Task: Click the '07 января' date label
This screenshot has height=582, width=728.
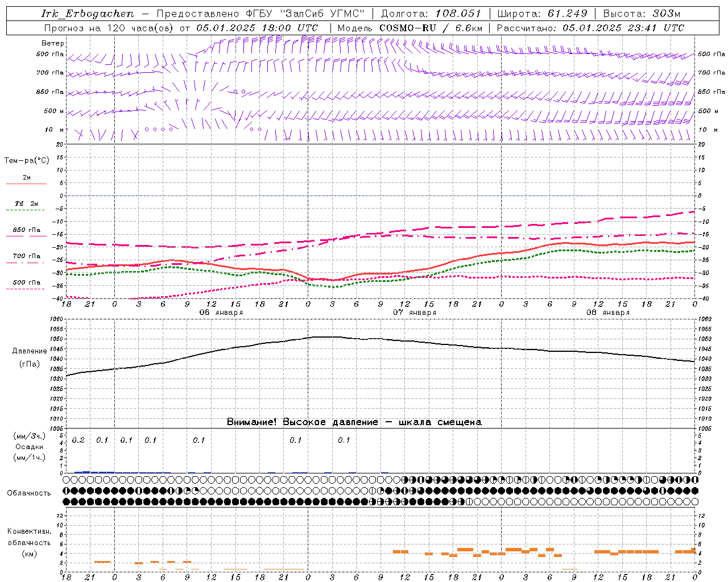Action: [415, 313]
